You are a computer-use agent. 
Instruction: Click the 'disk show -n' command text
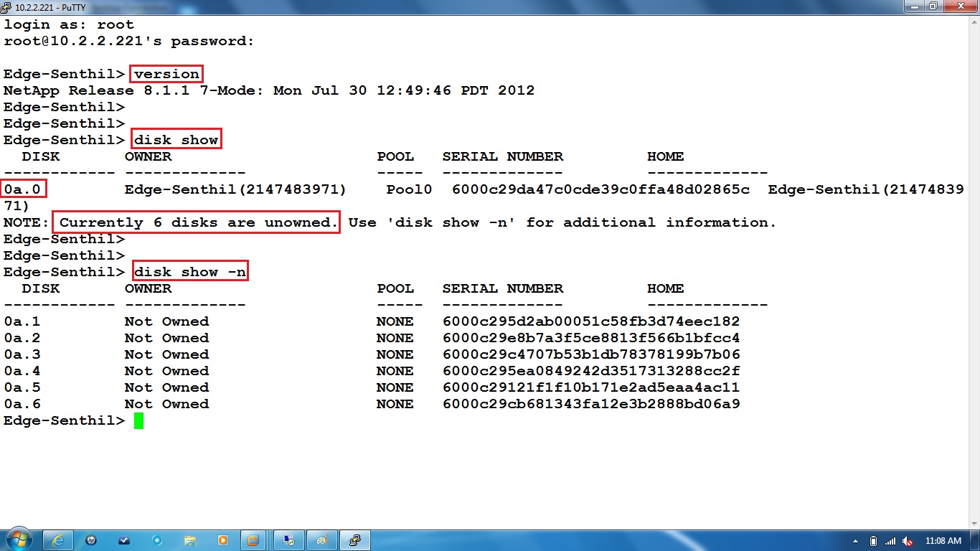189,272
